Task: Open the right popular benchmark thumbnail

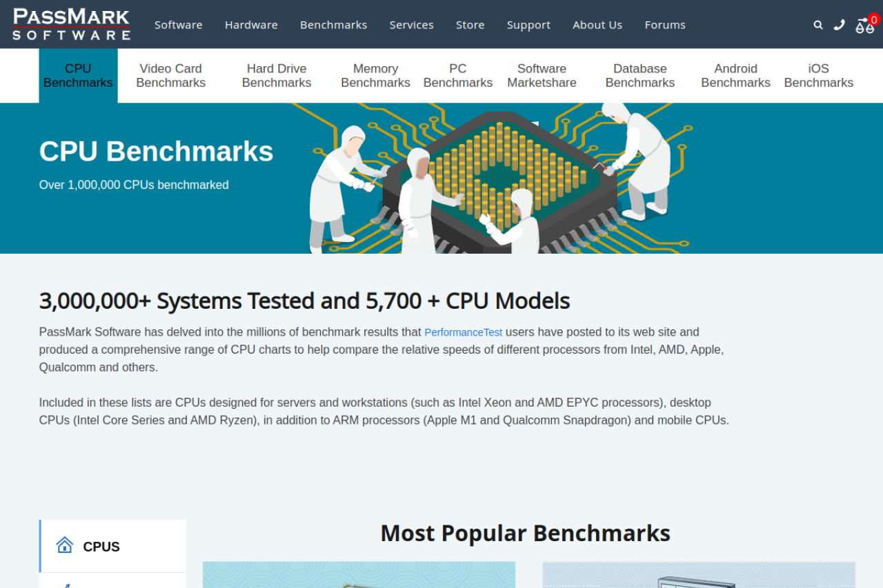Action: tap(699, 575)
